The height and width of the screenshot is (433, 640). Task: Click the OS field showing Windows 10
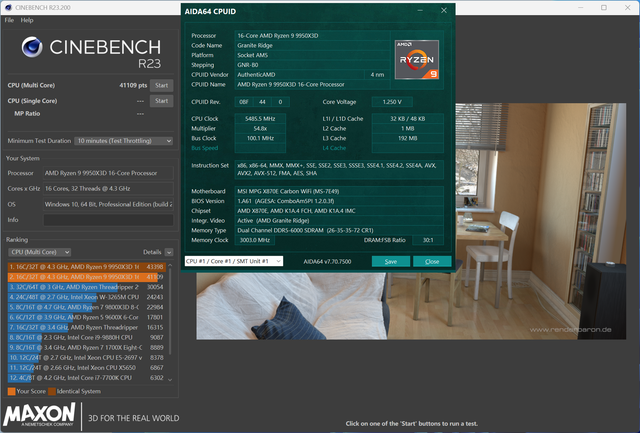point(108,204)
